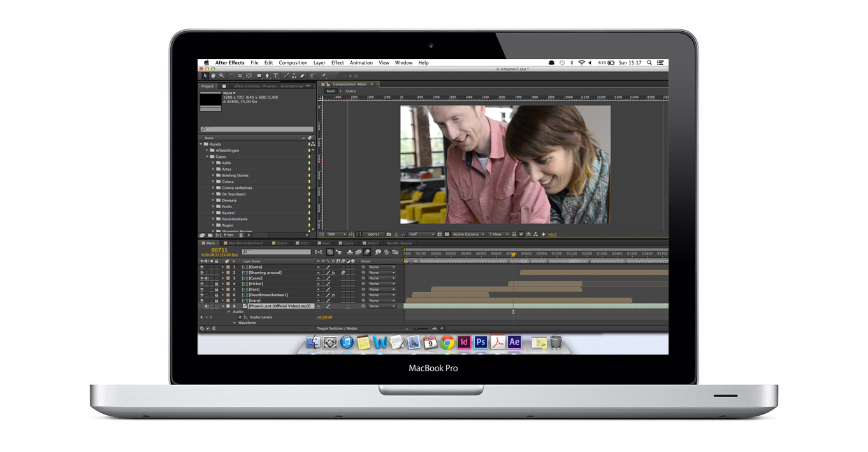This screenshot has width=868, height=452.
Task: Select the Zoom magnifier tool
Action: [222, 76]
